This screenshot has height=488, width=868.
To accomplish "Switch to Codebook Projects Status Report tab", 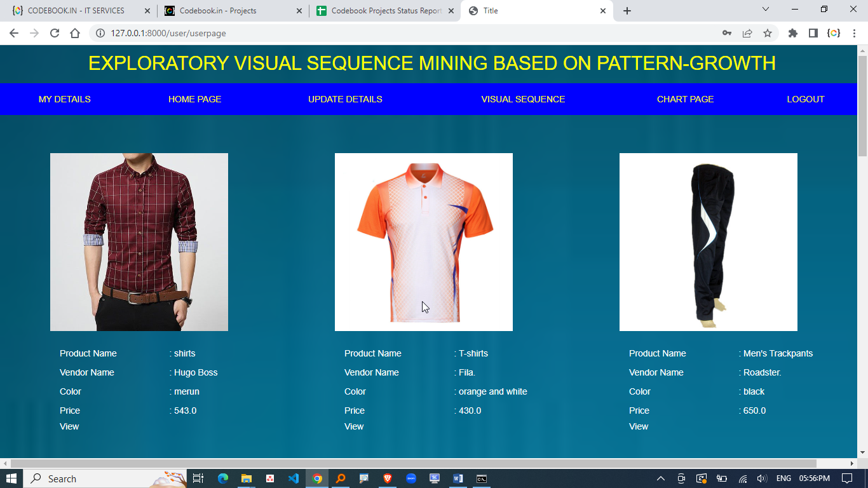I will coord(386,11).
